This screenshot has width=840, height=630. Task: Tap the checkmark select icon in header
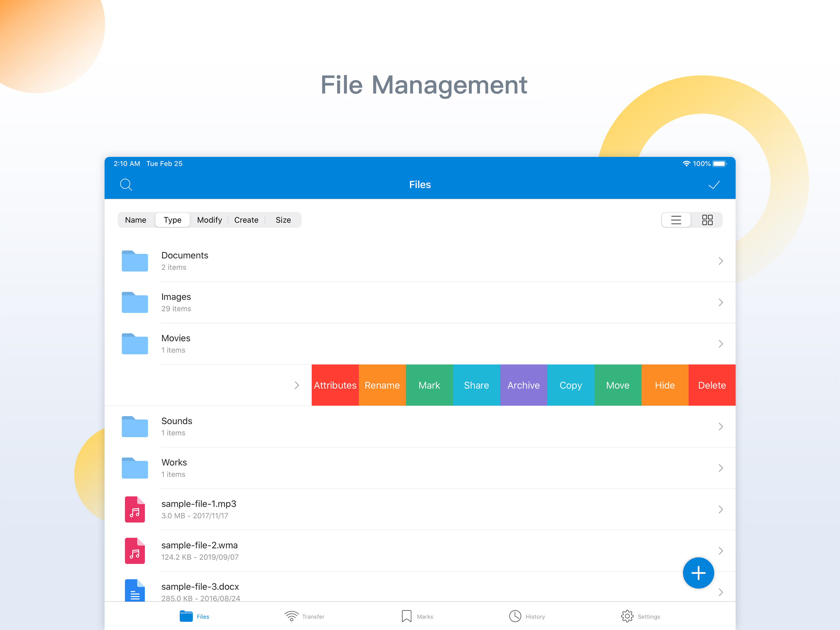point(714,185)
